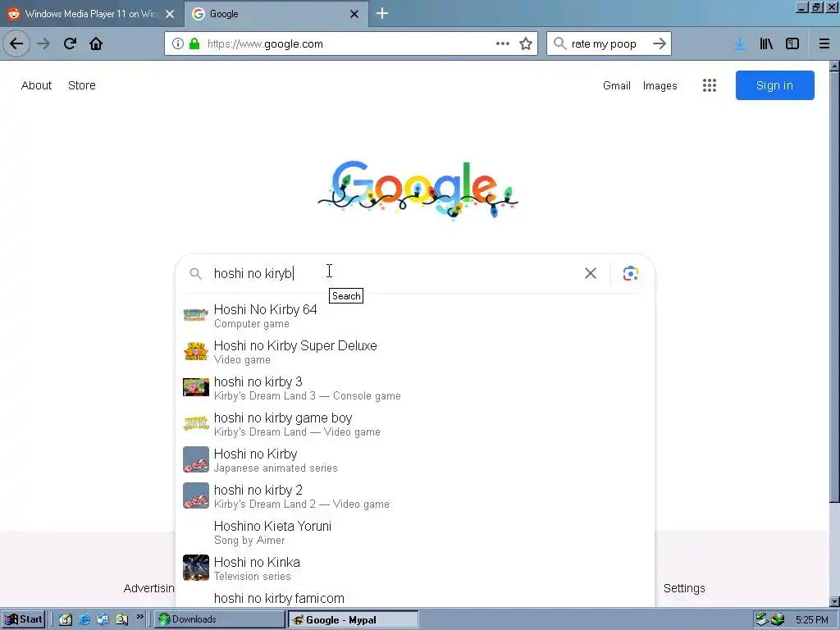
Task: Submit 'rate my poop' search arrow
Action: (x=660, y=44)
